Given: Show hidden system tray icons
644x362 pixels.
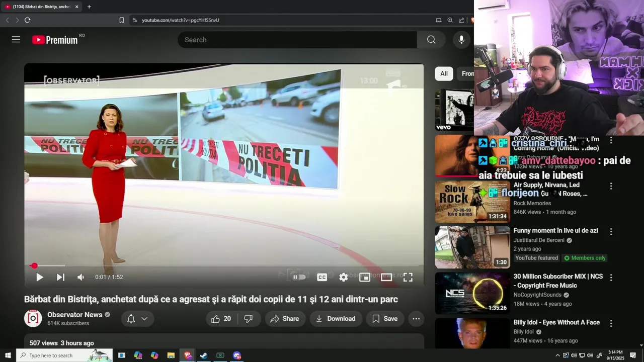Looking at the screenshot, I should pyautogui.click(x=557, y=355).
